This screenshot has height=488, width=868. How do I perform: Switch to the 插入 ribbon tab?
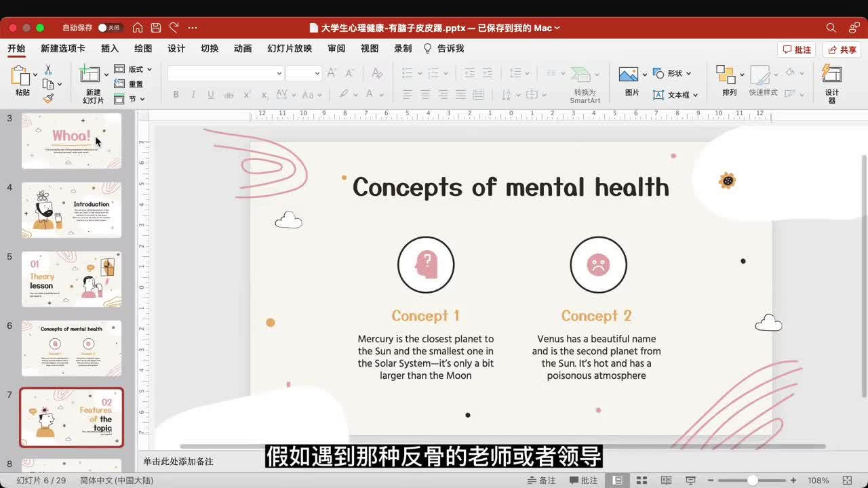[110, 48]
